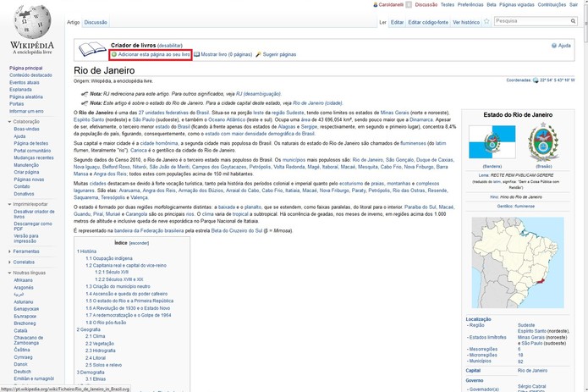
Task: Click Mostrar livro (0 páginas)
Action: (227, 54)
